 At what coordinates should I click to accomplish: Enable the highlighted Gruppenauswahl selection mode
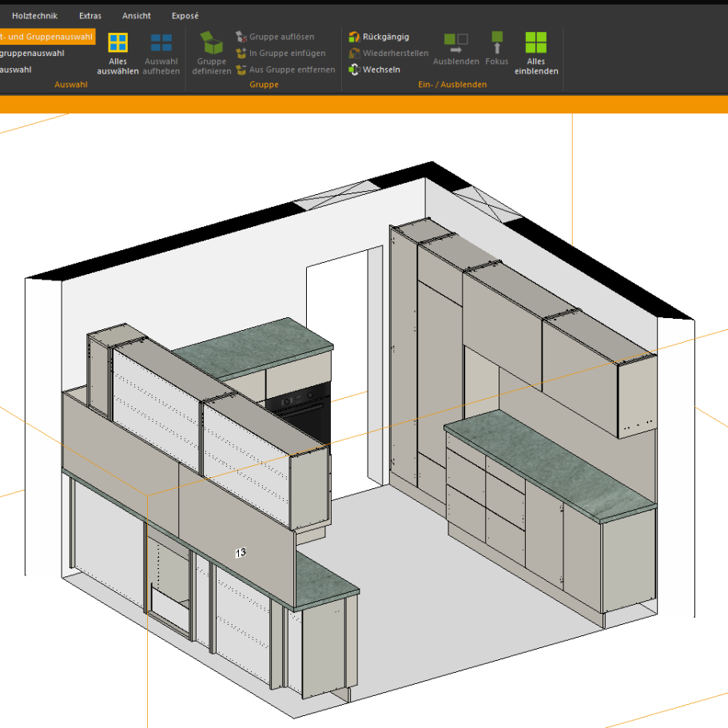(x=46, y=37)
